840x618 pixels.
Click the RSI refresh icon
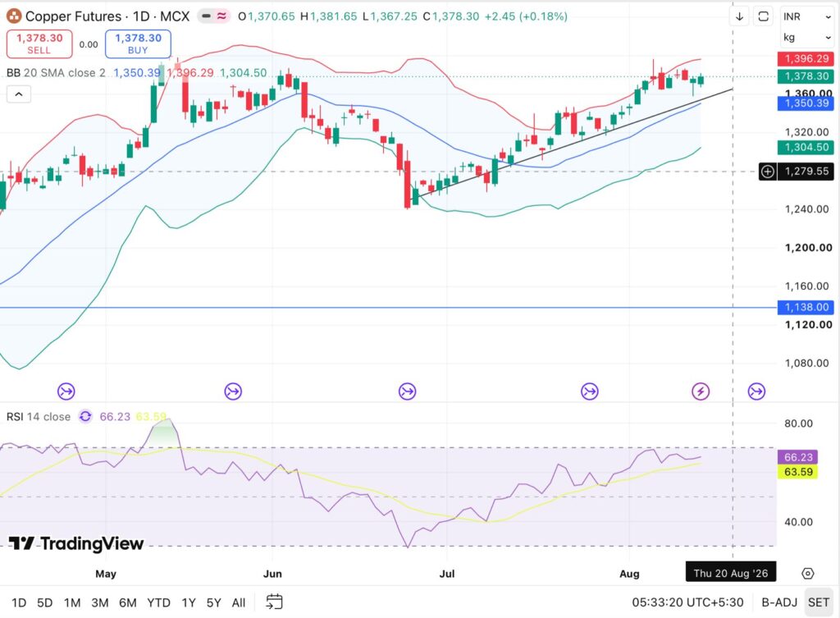click(x=85, y=416)
